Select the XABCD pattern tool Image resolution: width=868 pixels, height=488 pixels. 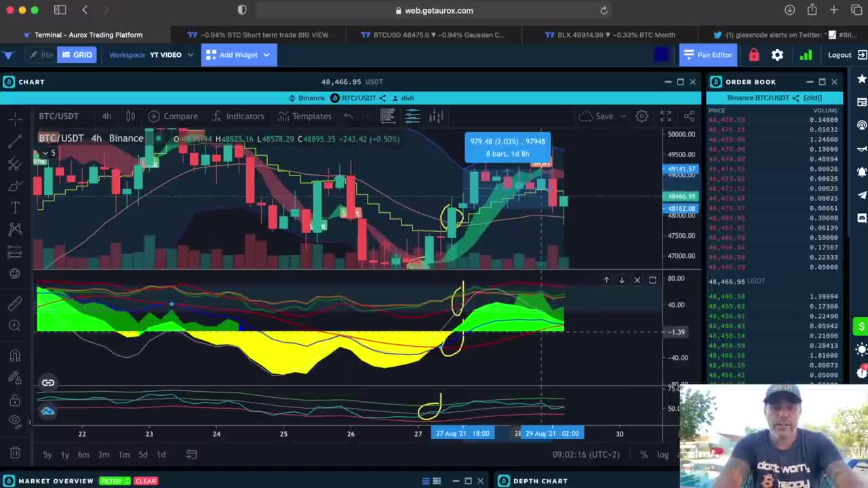[15, 230]
